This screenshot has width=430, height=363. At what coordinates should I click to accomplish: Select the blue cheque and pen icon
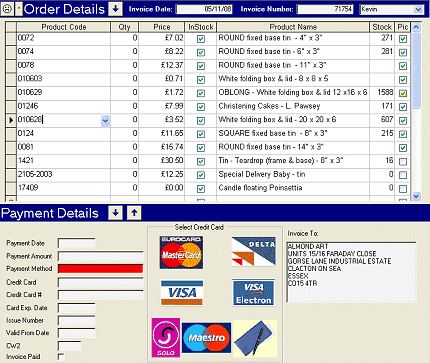(x=255, y=338)
